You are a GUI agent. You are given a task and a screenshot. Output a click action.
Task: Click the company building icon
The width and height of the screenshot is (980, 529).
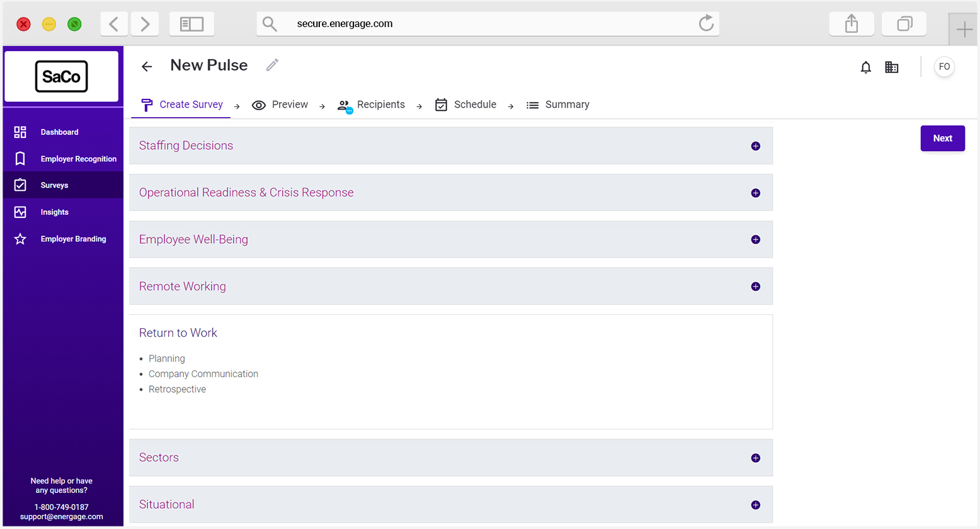pos(892,67)
